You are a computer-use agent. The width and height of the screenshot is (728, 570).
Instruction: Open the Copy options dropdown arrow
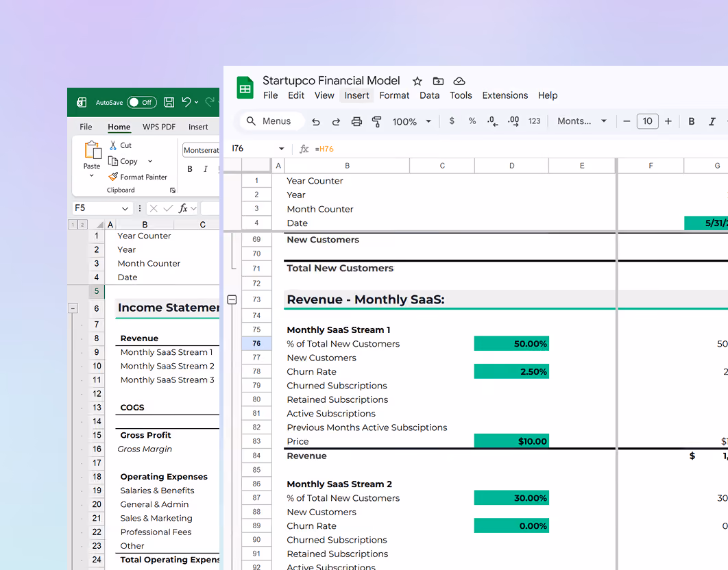(150, 161)
